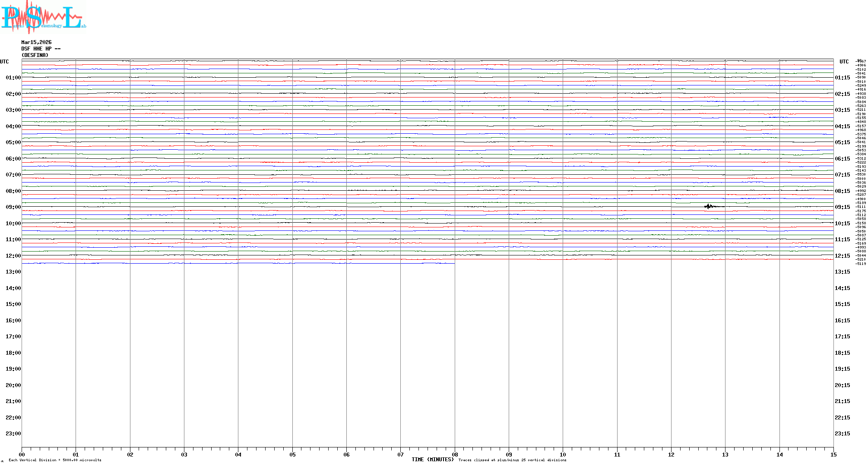Click the DSF HHE HP station label

pyautogui.click(x=41, y=49)
